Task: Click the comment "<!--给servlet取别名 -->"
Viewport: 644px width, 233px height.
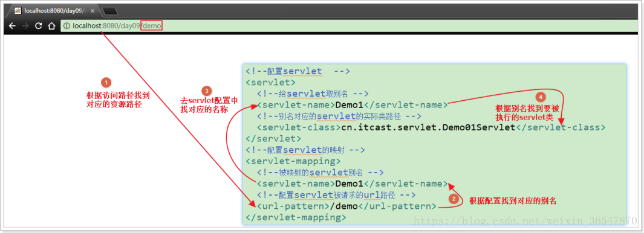Action: coord(313,94)
